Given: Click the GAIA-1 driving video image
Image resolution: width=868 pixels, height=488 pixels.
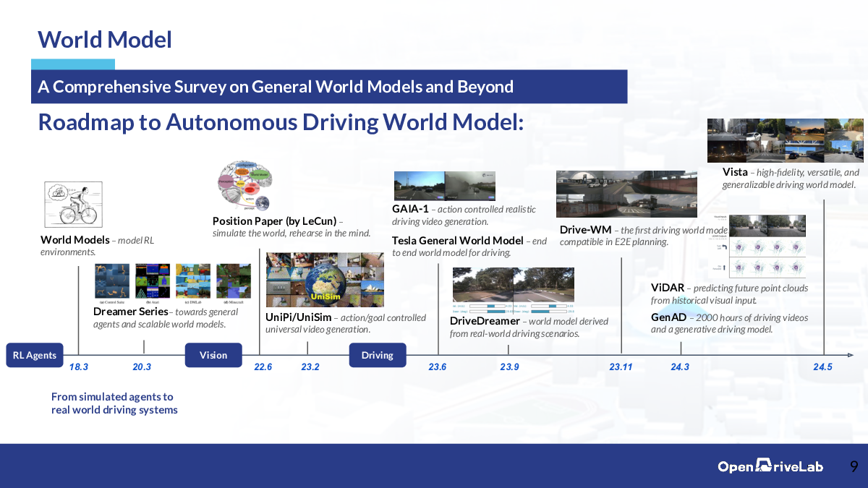Looking at the screenshot, I should [445, 186].
